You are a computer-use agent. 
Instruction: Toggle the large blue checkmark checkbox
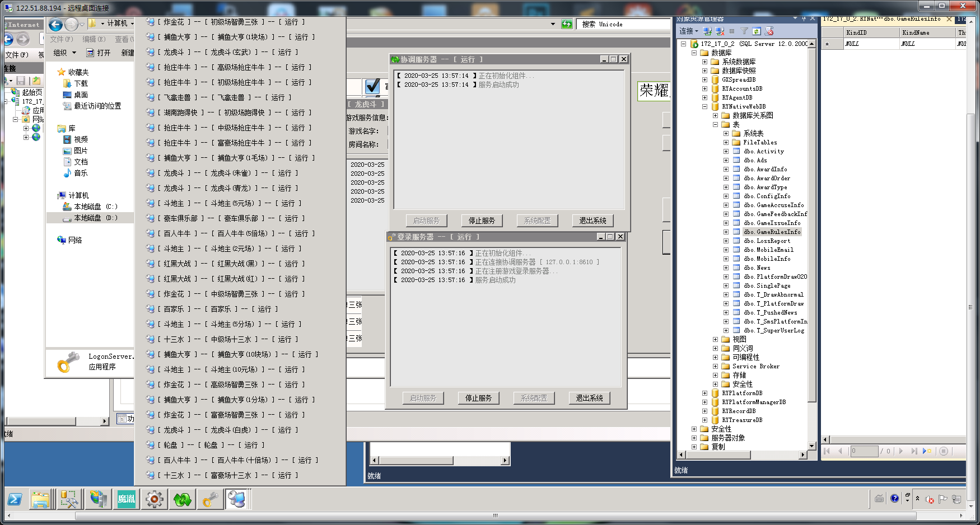[x=372, y=86]
